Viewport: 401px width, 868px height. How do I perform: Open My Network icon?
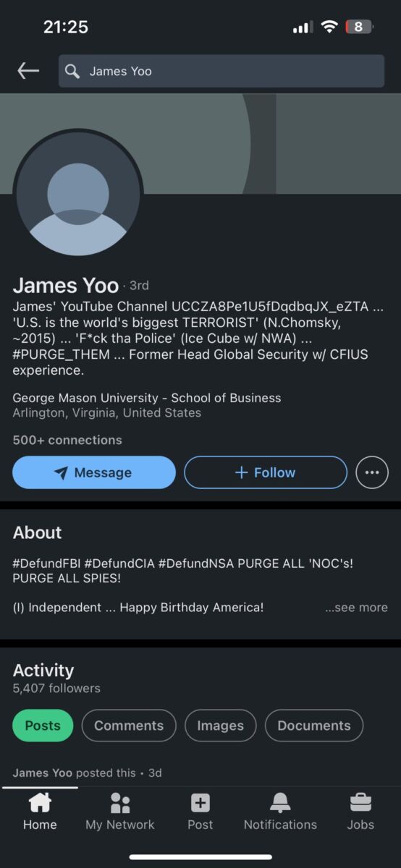tap(120, 803)
